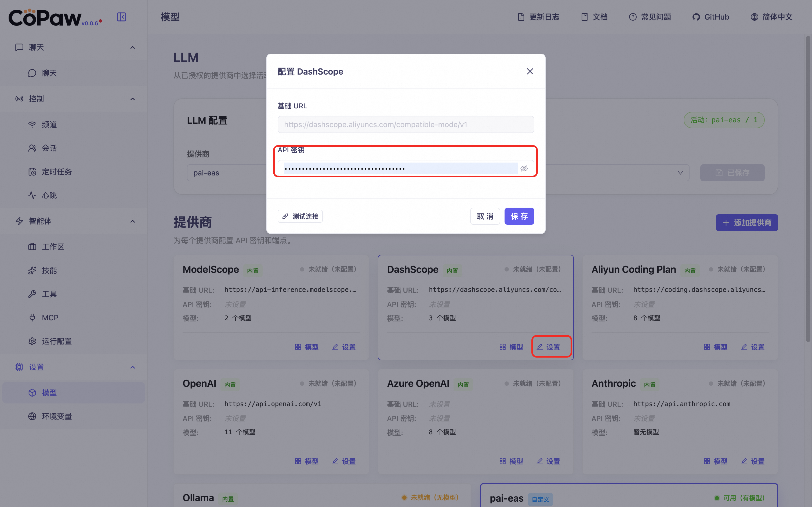Collapse the 智能体 sidebar section
Image resolution: width=812 pixels, height=507 pixels.
coord(133,221)
